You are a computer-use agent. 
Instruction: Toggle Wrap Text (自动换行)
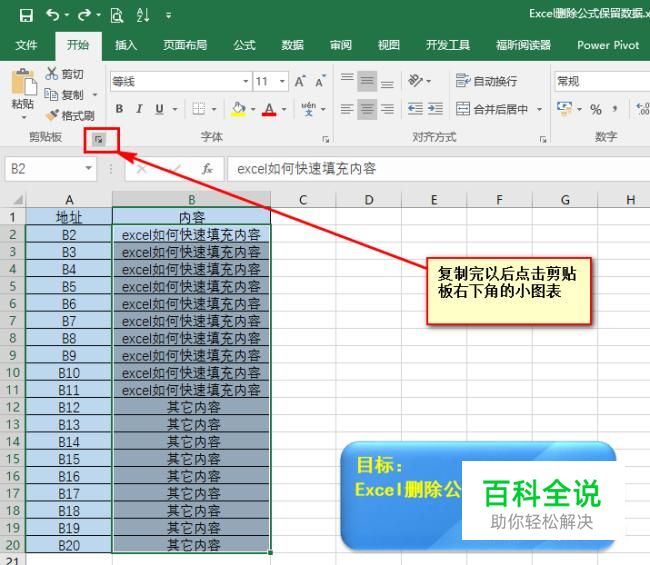click(x=486, y=81)
